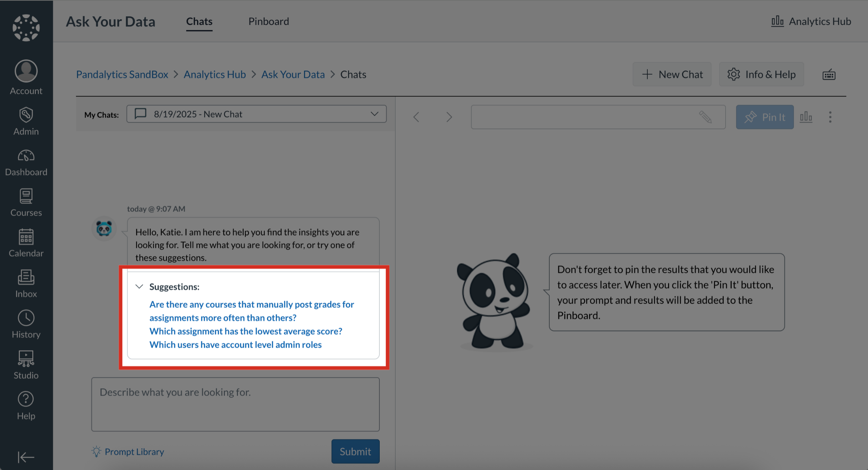Viewport: 868px width, 470px height.
Task: Open the Prompt Library link
Action: [x=134, y=451]
